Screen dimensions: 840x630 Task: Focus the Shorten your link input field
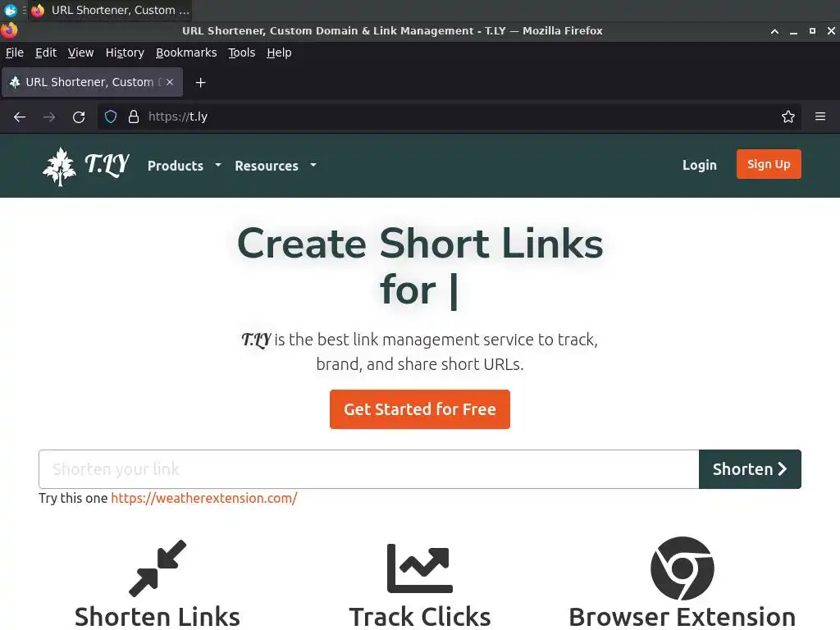368,469
